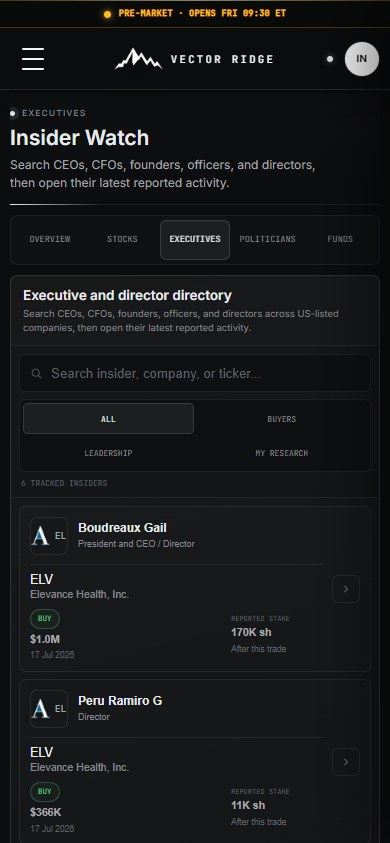The image size is (390, 843).
Task: Click the pre-market status indicator dot
Action: coord(108,14)
